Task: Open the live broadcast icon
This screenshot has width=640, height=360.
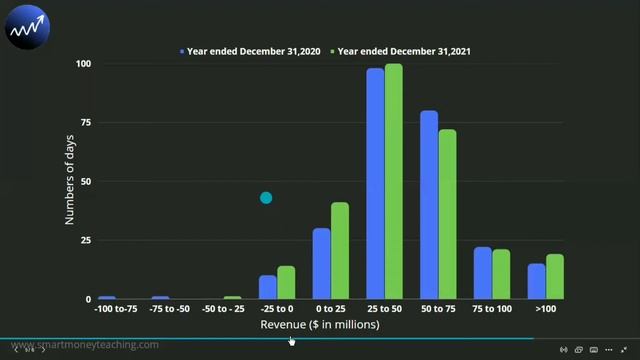Action: pyautogui.click(x=564, y=350)
